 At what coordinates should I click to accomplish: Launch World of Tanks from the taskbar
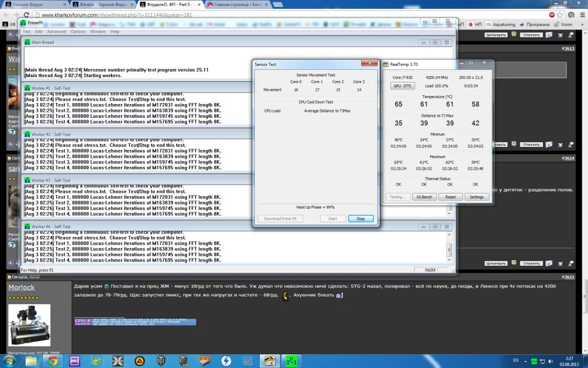[161, 361]
